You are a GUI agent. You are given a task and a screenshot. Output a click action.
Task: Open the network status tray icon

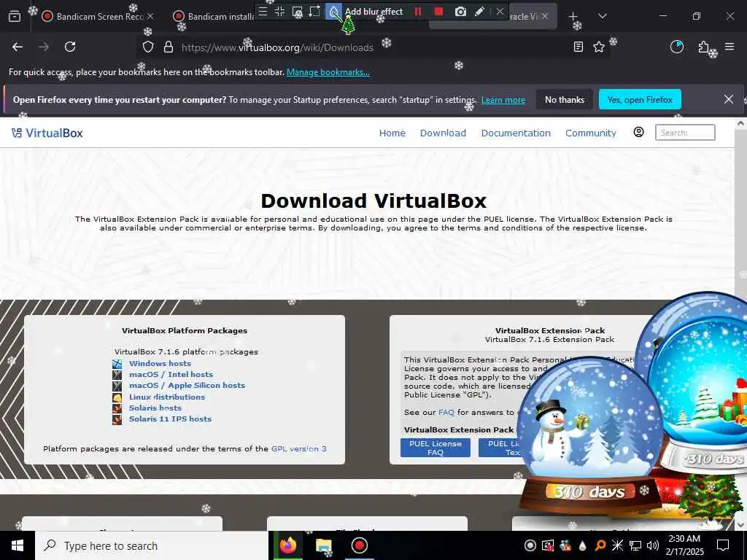pos(635,545)
